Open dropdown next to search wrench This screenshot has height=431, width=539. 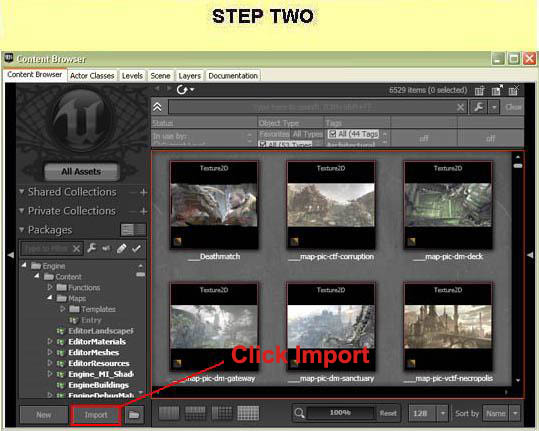(x=494, y=107)
